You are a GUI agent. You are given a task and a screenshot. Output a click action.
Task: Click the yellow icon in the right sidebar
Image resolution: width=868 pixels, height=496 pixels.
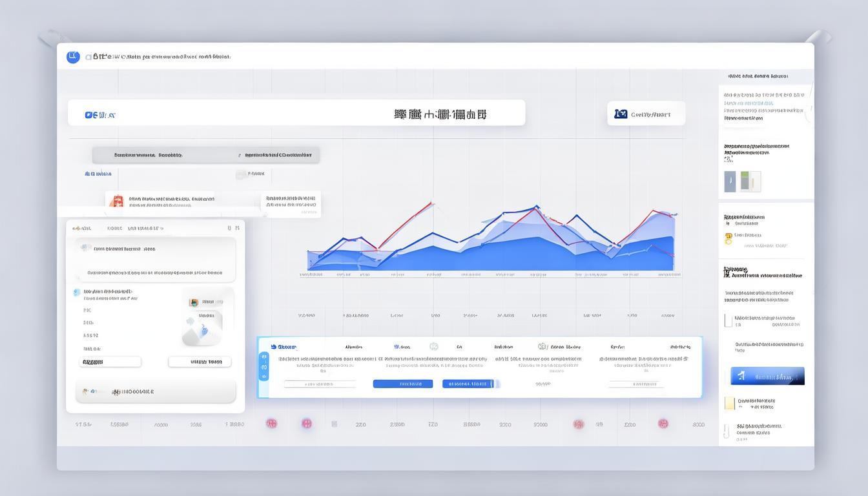728,238
